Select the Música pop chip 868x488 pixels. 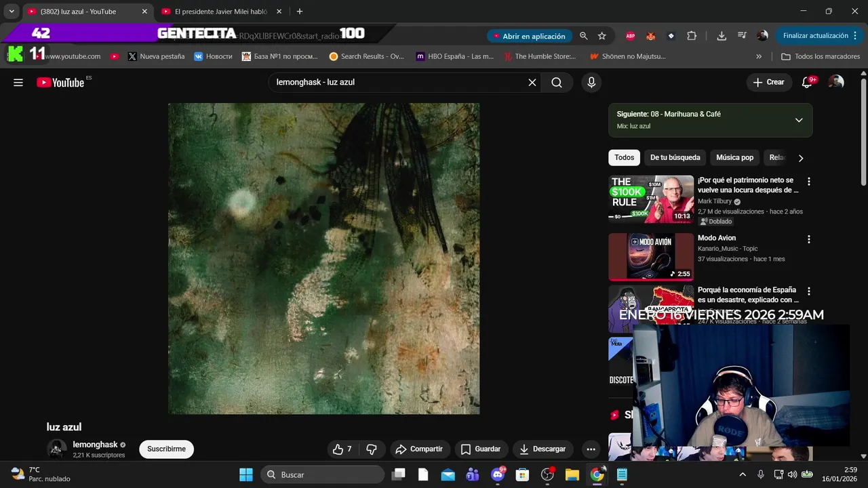tap(735, 158)
